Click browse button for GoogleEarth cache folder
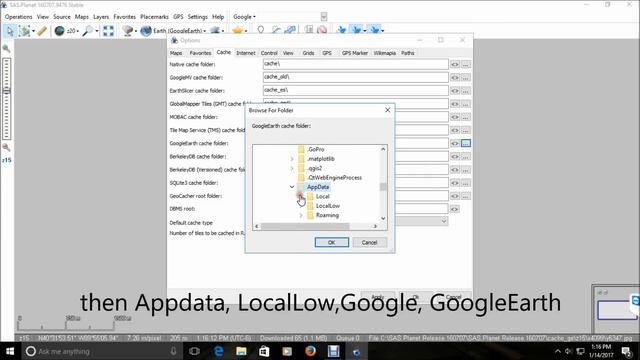 466,143
